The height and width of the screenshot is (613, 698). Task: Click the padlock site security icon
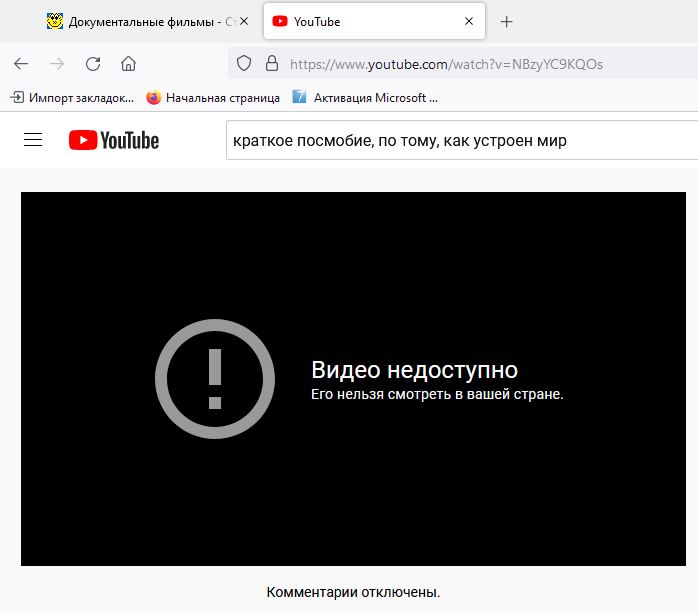(x=272, y=64)
